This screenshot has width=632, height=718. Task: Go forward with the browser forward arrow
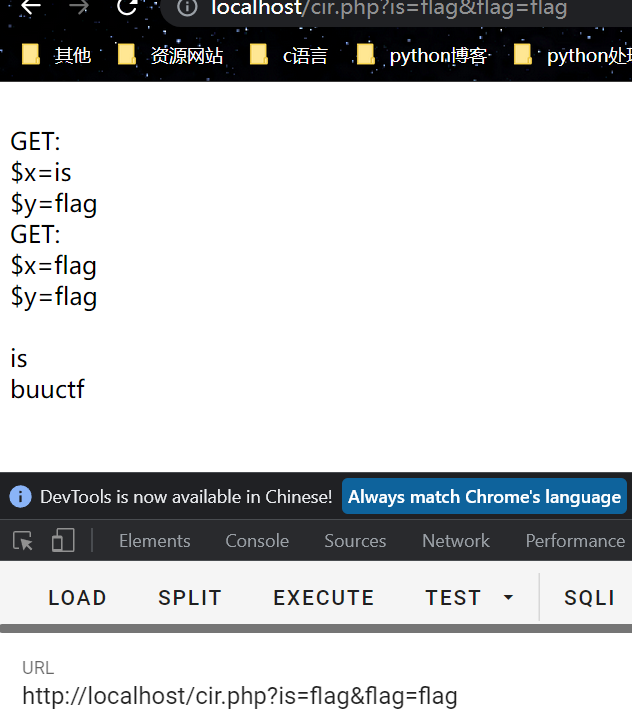(x=79, y=6)
